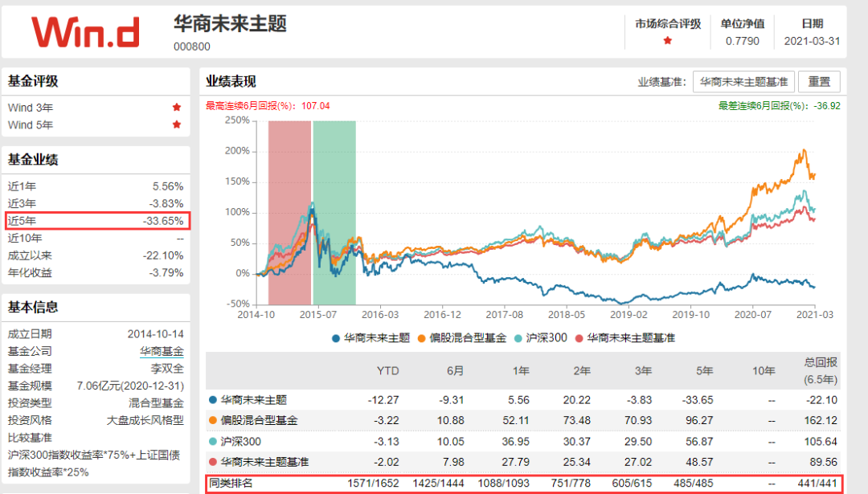Click the 日期 2021-03-31 value

pyautogui.click(x=812, y=41)
